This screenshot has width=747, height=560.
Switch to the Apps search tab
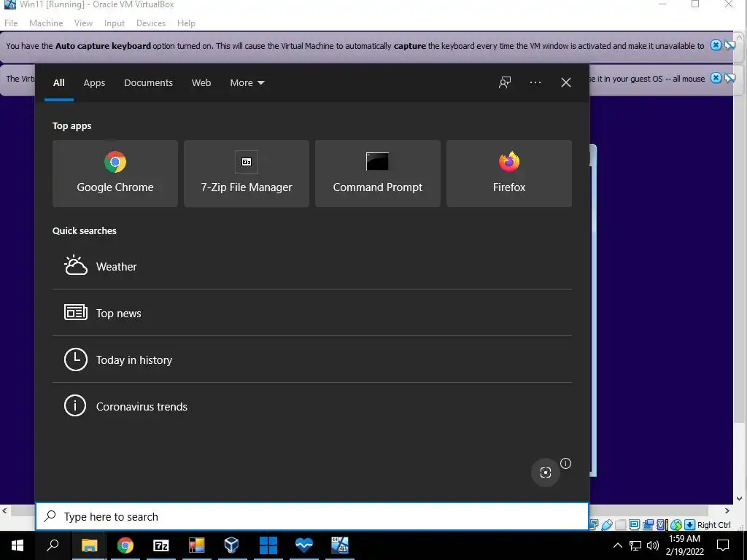pos(94,82)
